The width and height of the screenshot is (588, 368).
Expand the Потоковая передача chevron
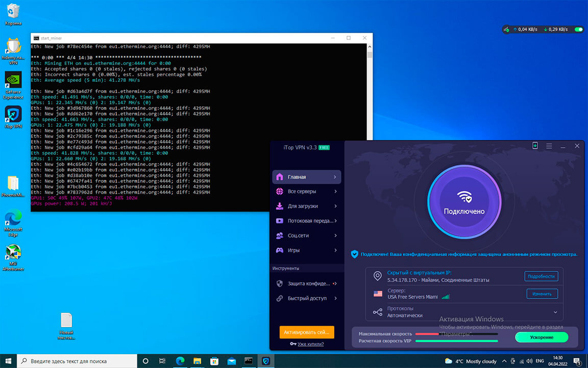tap(335, 221)
